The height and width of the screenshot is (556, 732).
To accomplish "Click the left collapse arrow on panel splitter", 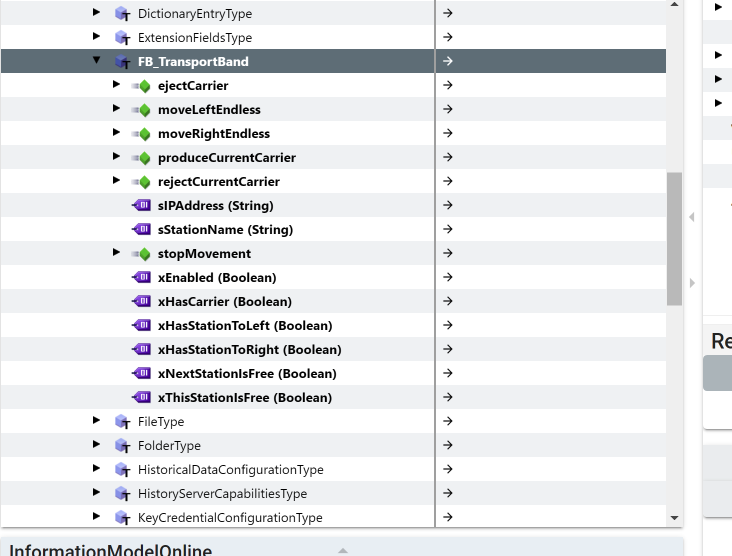I will pos(691,217).
